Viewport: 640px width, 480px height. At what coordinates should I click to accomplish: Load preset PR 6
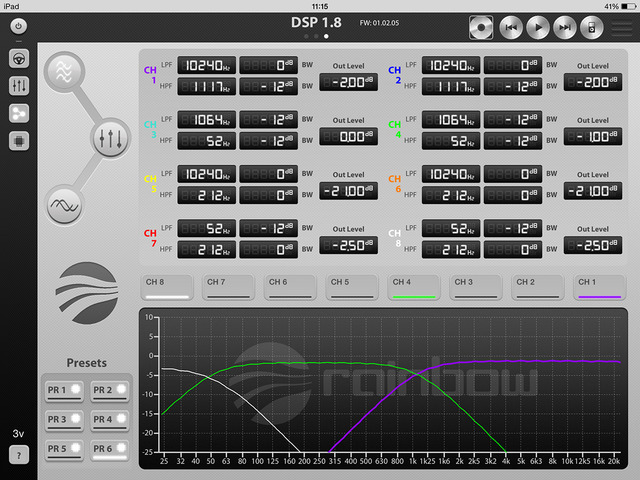109,448
